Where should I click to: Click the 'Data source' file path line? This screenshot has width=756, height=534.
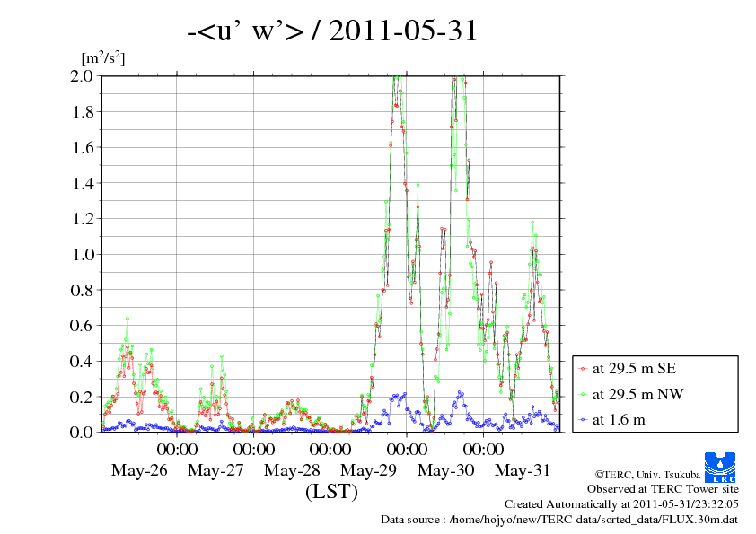point(559,520)
